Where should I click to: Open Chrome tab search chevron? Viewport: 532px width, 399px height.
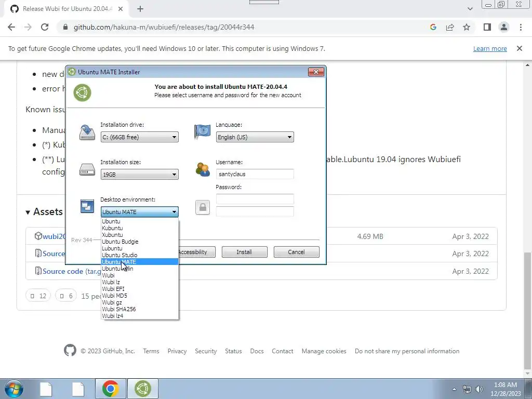pos(470,9)
